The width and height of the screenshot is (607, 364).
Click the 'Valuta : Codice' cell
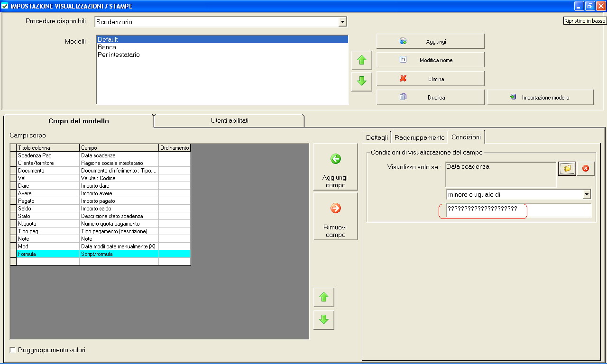[x=119, y=178]
